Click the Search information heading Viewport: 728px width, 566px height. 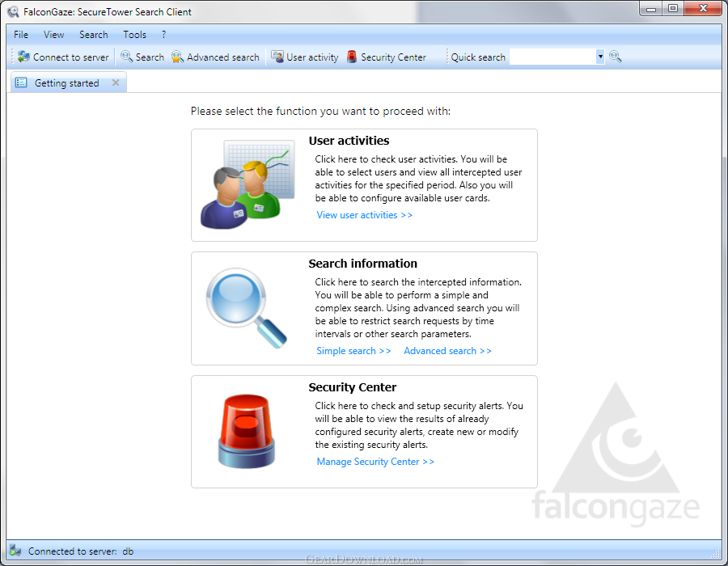point(362,264)
